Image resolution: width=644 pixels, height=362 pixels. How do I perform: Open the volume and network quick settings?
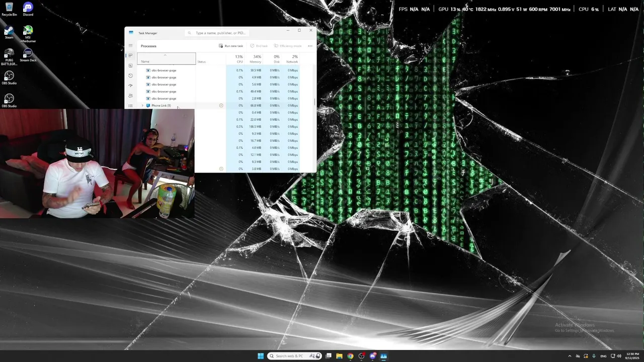[615, 356]
